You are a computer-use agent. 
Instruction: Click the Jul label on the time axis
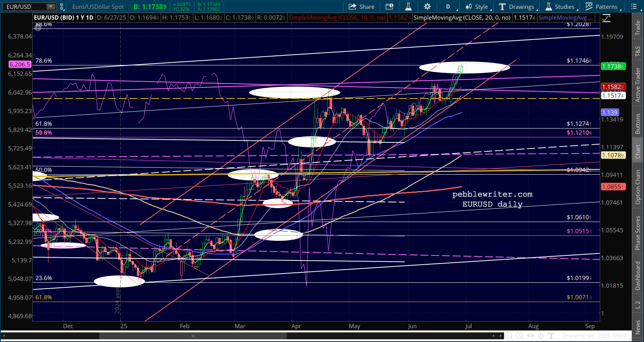468,326
